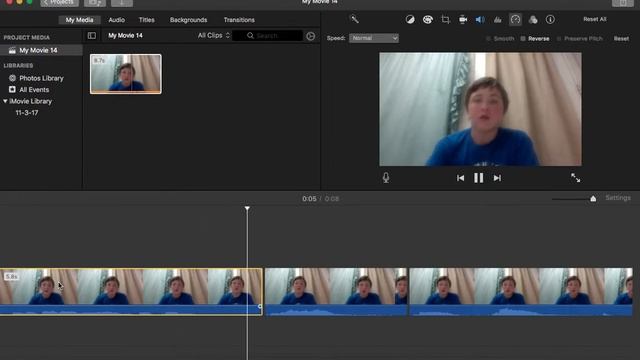Image resolution: width=640 pixels, height=360 pixels.
Task: Select the Photos Library item
Action: click(x=41, y=78)
